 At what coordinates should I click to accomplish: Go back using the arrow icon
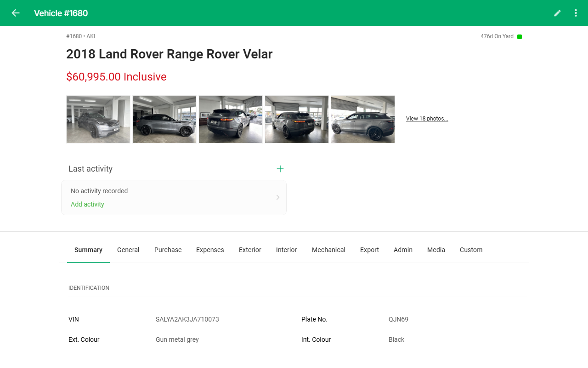16,13
